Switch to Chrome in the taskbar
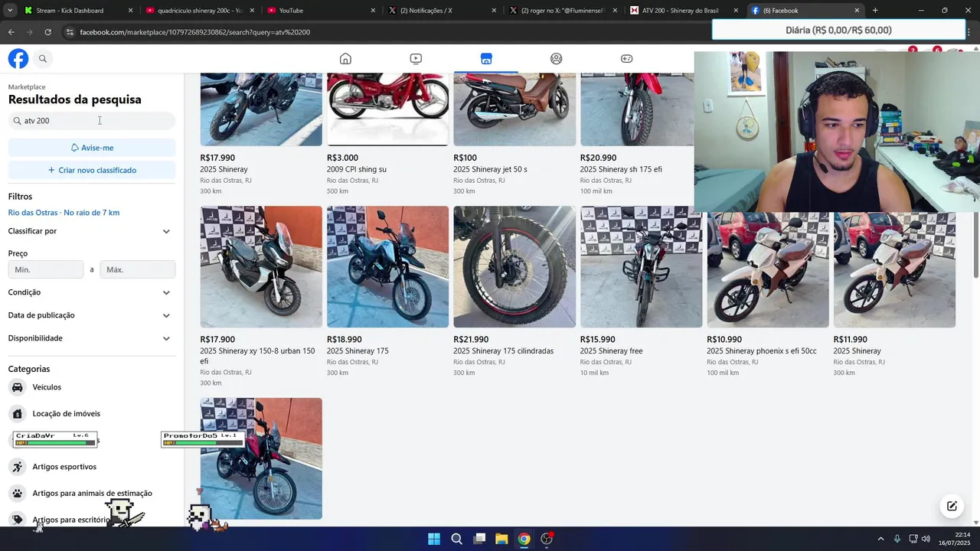980x551 pixels. (524, 539)
